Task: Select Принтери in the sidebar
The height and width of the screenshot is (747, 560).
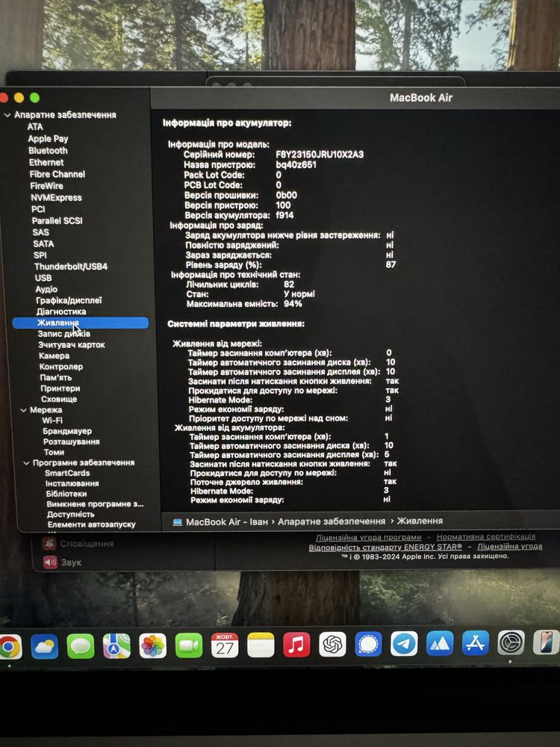Action: click(x=60, y=388)
